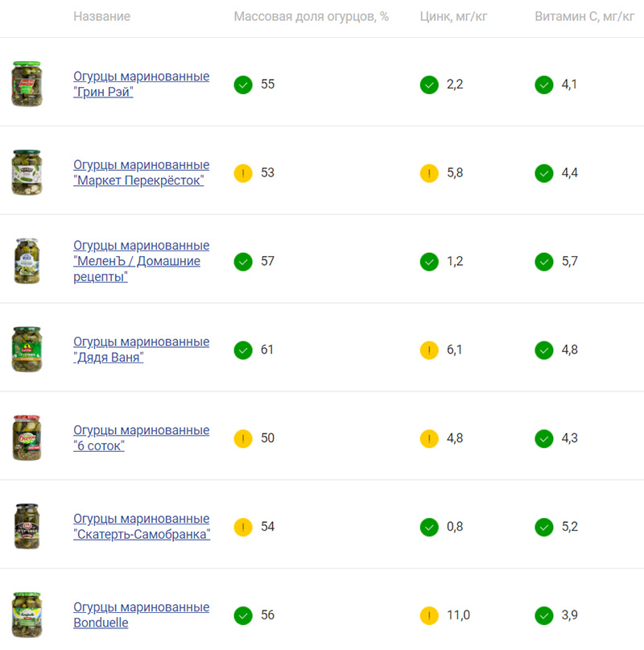644x650 pixels.
Task: Open the "МеленЪ / Домашние рецепты" link
Action: (142, 261)
